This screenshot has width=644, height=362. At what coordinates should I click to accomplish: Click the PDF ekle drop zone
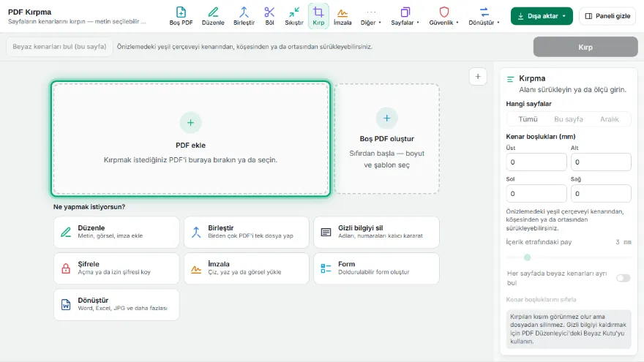190,139
